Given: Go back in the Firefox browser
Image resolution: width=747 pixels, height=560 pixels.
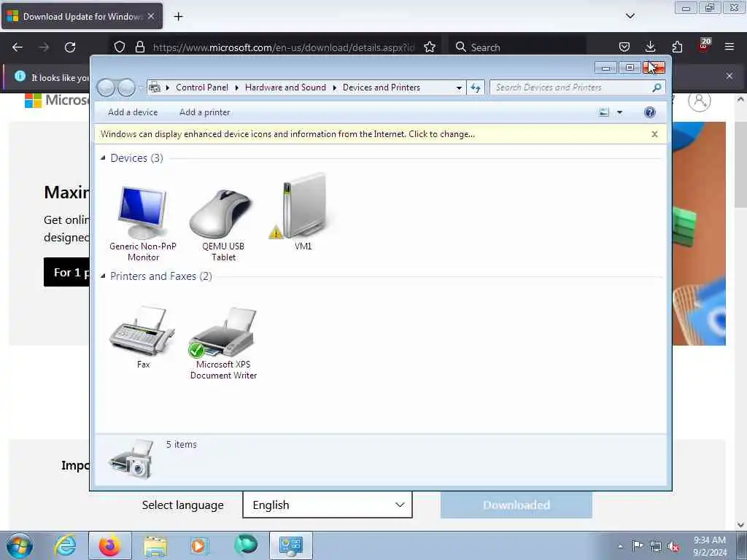Looking at the screenshot, I should [x=18, y=47].
